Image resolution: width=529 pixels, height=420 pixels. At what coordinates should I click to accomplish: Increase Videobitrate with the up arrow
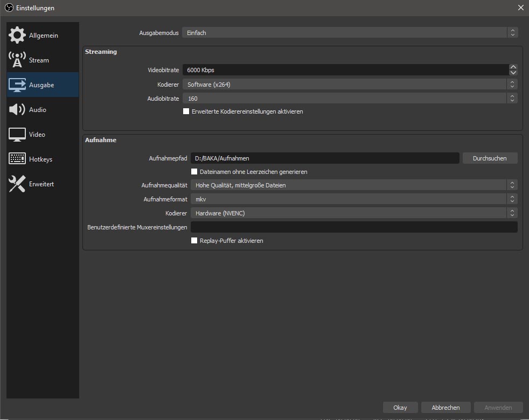(513, 67)
